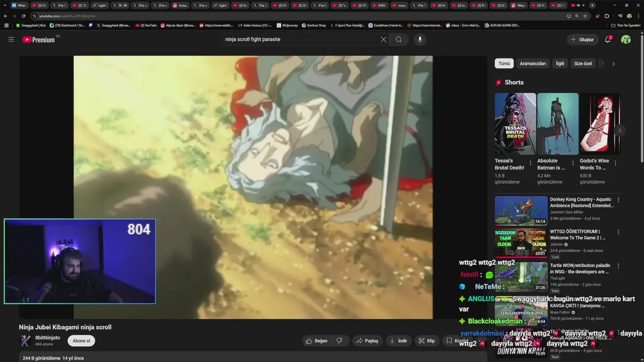Open Excalidraw bookmark
Screen dimensions: 644x362
coord(385,25)
